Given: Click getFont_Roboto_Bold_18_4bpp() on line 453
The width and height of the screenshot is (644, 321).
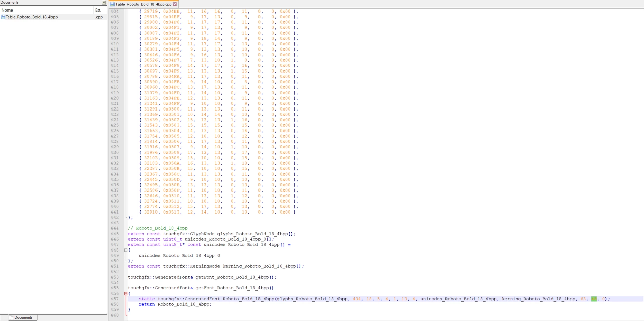Looking at the screenshot, I should [235, 277].
